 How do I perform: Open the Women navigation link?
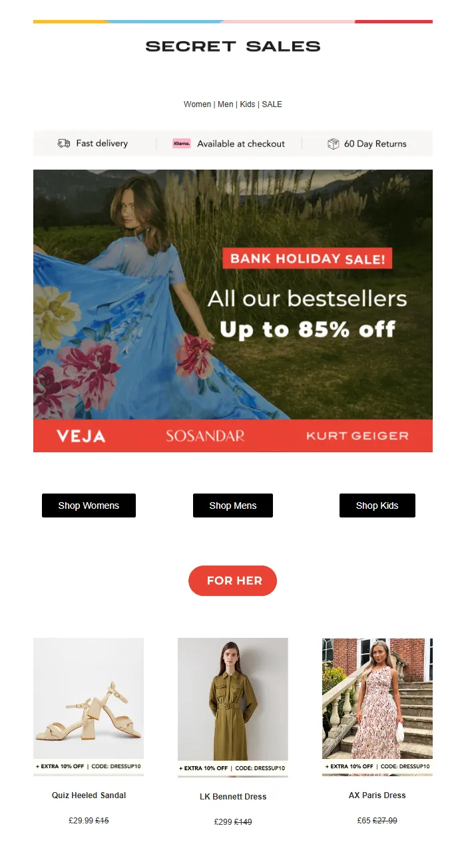[197, 104]
